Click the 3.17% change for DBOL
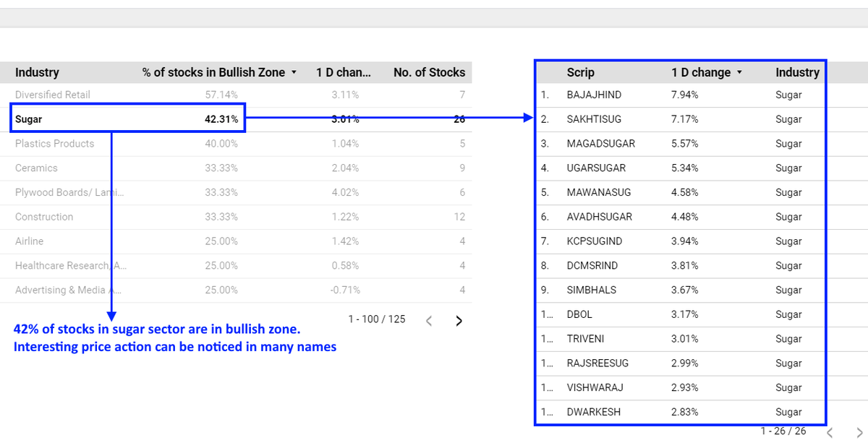The image size is (868, 448). 685,315
